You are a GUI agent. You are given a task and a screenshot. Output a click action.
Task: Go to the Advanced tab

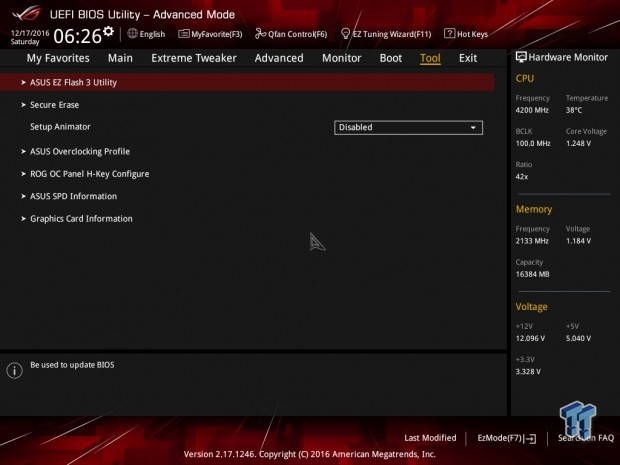(x=279, y=58)
